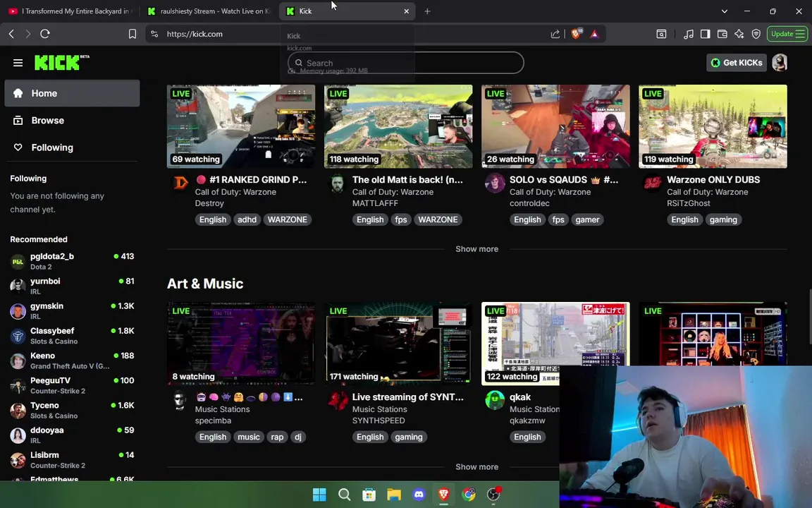
Task: Click Call of Duty: Warzone under MATTLAFFF
Action: tap(393, 192)
